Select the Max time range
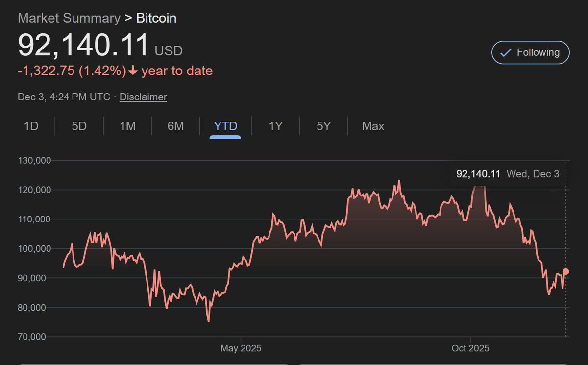588x365 pixels. 373,126
